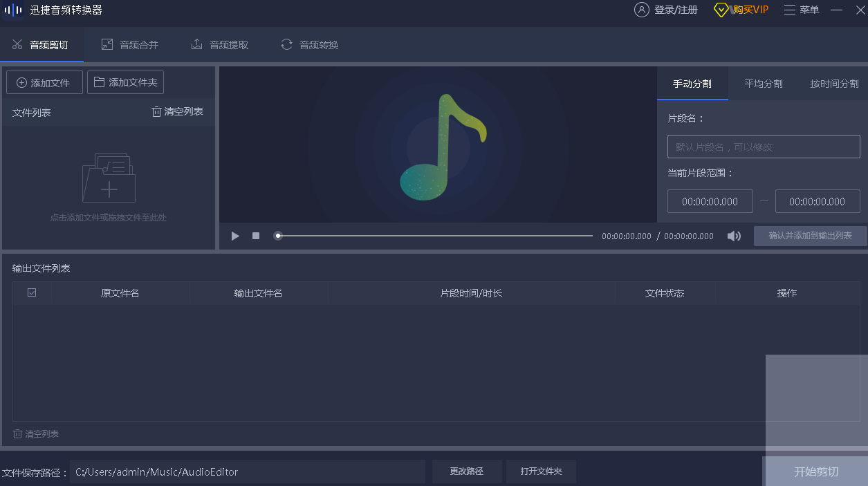
Task: Switch to the 音频合并 tab
Action: [x=130, y=45]
